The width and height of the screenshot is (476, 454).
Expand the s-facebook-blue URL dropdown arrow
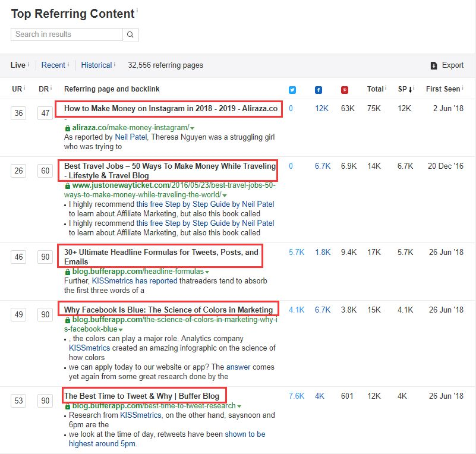coord(121,330)
